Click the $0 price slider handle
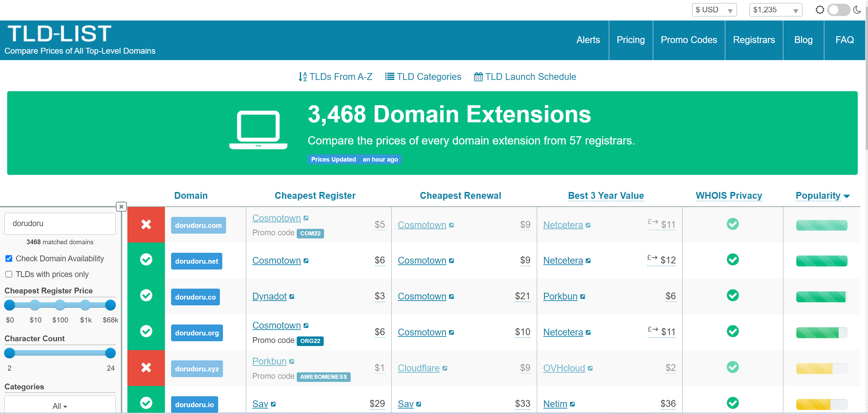Screen dimensions: 868x414 coord(10,305)
